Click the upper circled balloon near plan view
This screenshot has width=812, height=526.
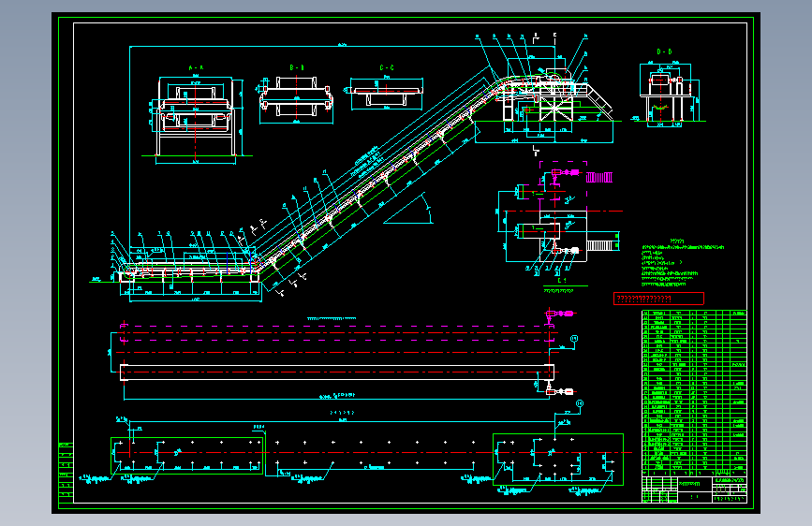pos(574,339)
